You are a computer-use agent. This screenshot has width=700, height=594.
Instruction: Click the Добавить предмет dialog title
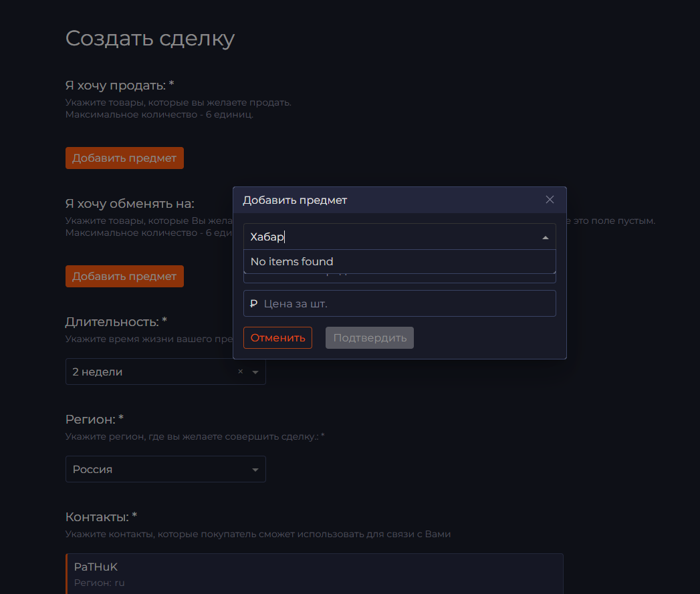[x=295, y=200]
